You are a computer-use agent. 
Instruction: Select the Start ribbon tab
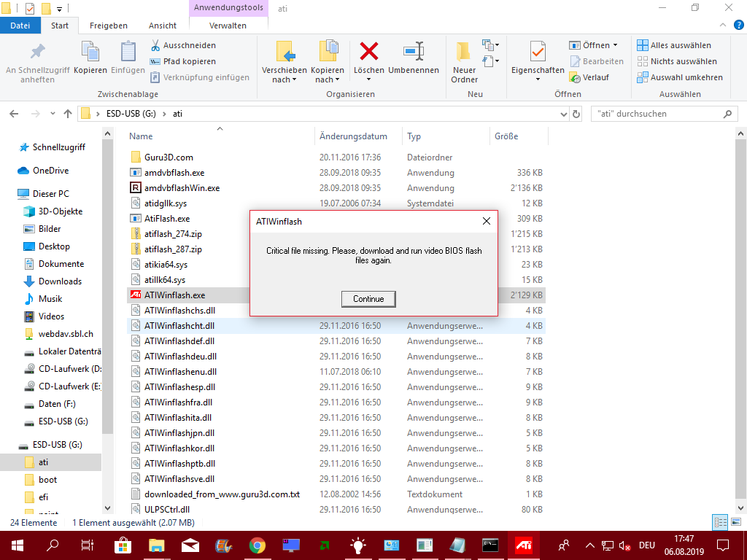(60, 26)
